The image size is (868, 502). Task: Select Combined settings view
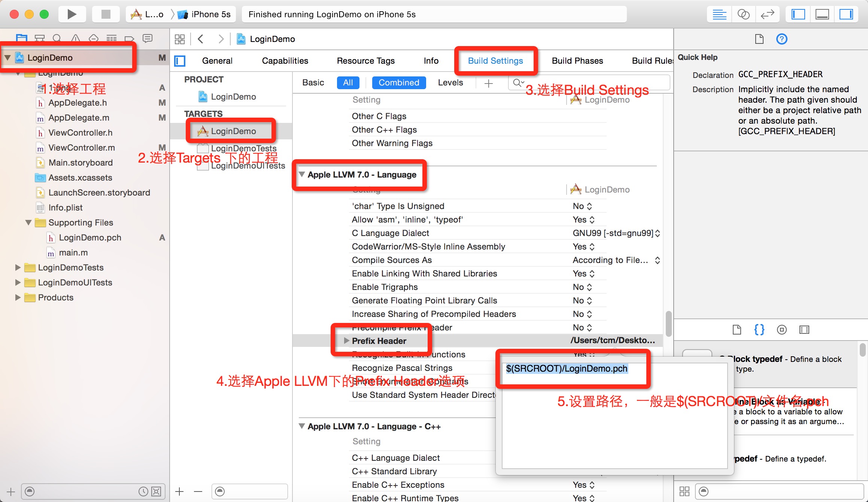(x=399, y=82)
